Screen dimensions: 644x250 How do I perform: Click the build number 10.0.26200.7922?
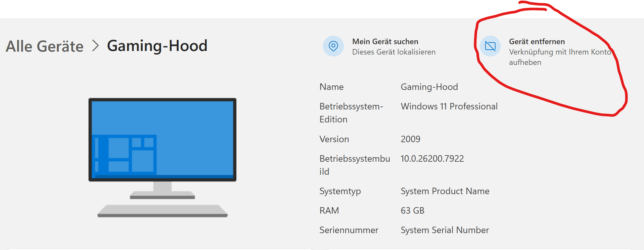point(432,158)
